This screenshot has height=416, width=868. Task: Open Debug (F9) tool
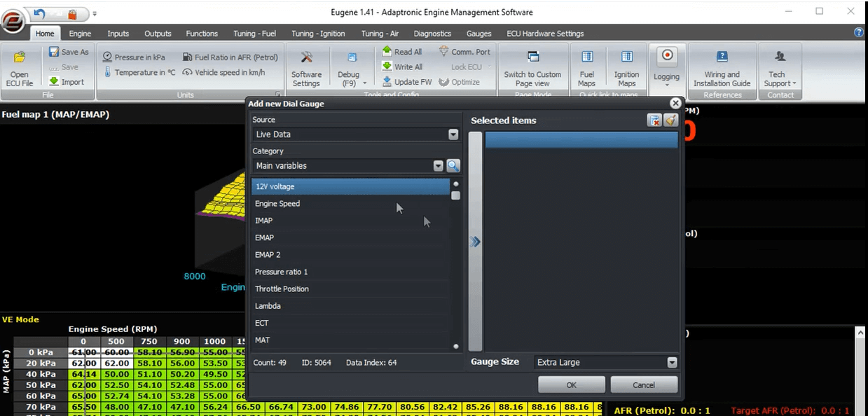[349, 69]
